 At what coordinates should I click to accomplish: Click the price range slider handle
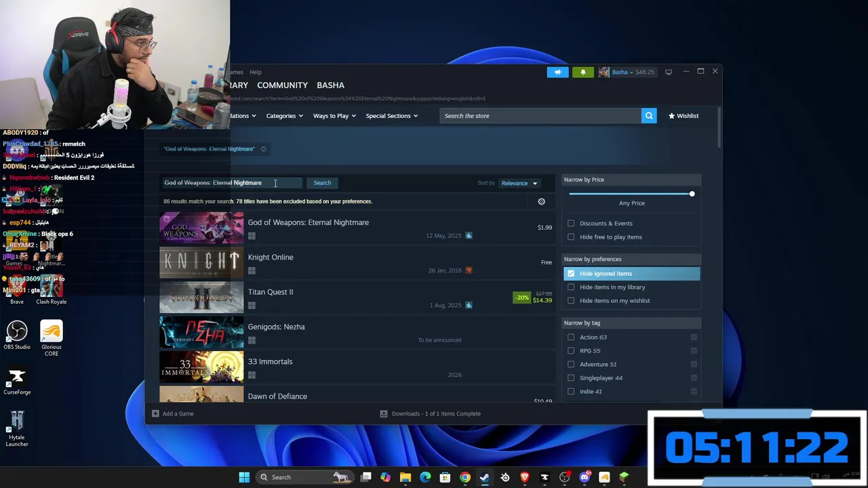pyautogui.click(x=692, y=194)
